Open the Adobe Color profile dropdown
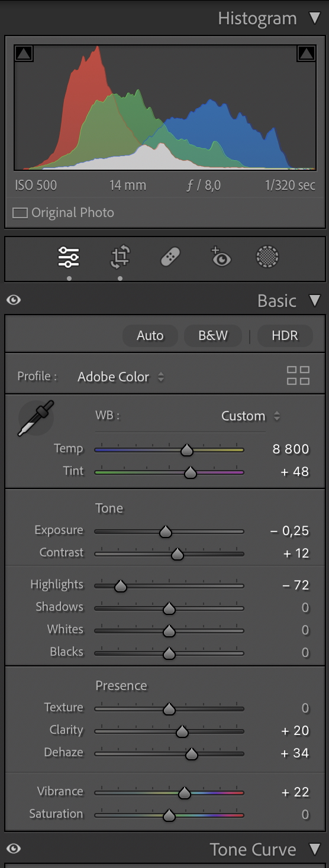329x868 pixels. click(121, 377)
